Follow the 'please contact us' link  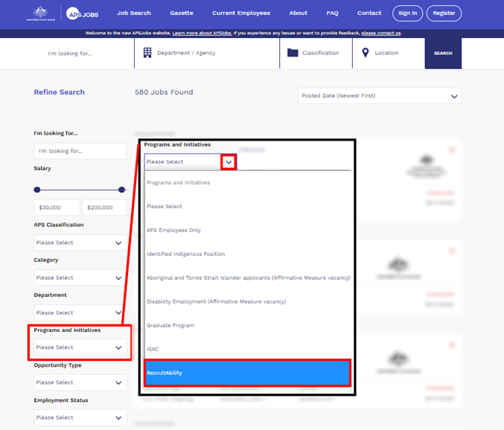[x=381, y=33]
